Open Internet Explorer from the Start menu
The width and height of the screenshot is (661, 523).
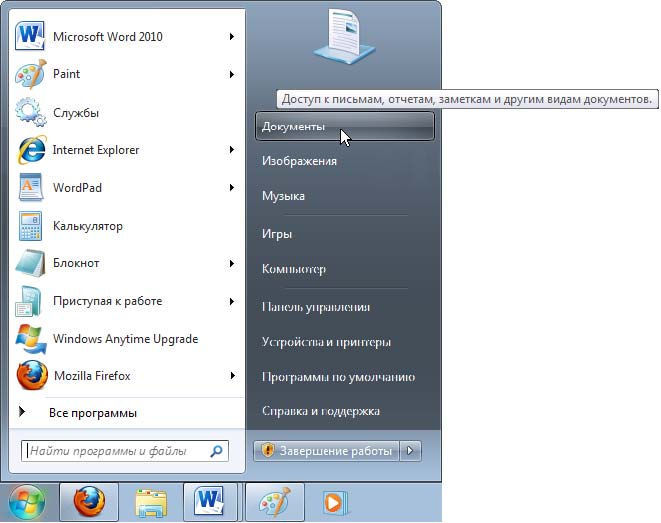click(95, 150)
